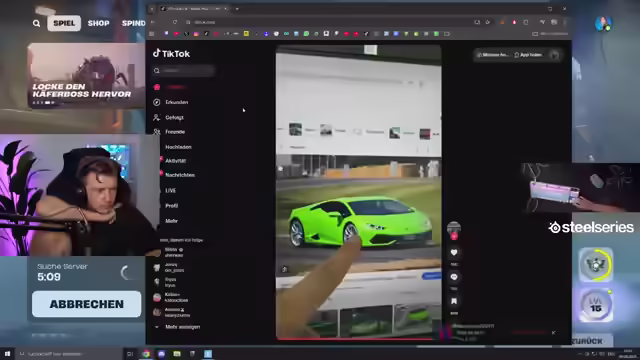Open Aktivität notifications in TikTok
640x360 pixels.
tap(176, 161)
